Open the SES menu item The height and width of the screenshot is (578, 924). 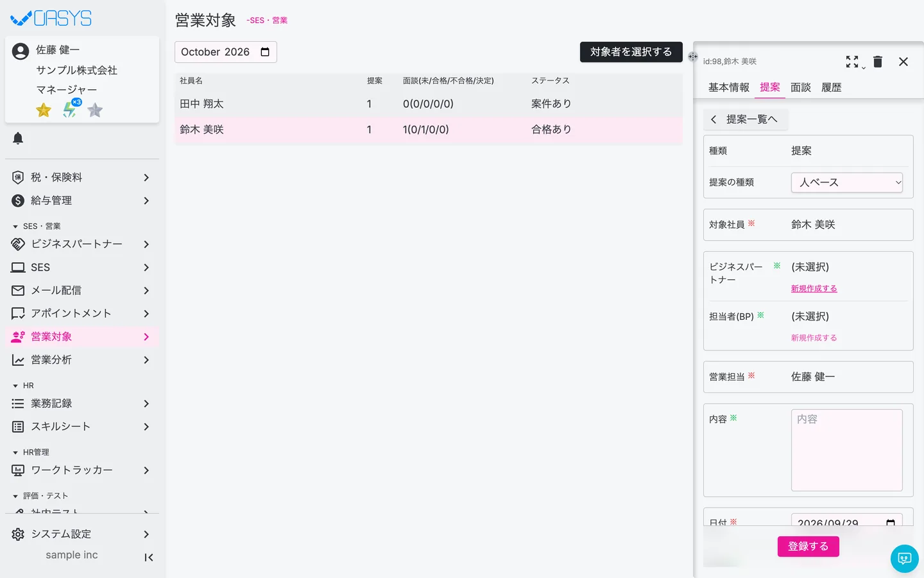[x=82, y=267]
